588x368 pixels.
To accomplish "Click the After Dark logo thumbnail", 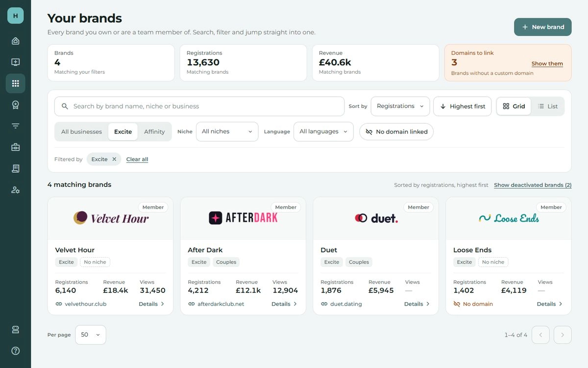I will pyautogui.click(x=243, y=218).
